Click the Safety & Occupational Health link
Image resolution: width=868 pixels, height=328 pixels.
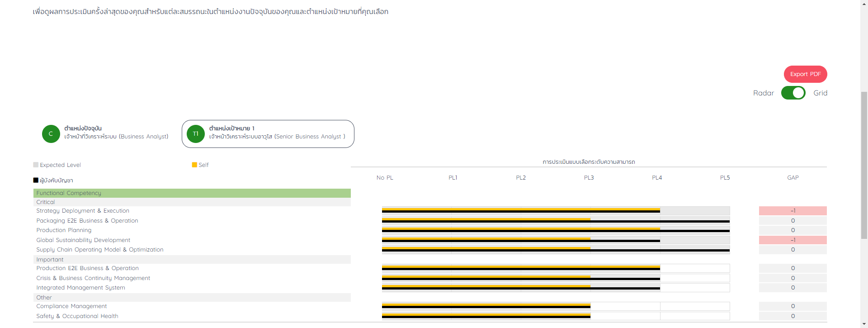(77, 316)
